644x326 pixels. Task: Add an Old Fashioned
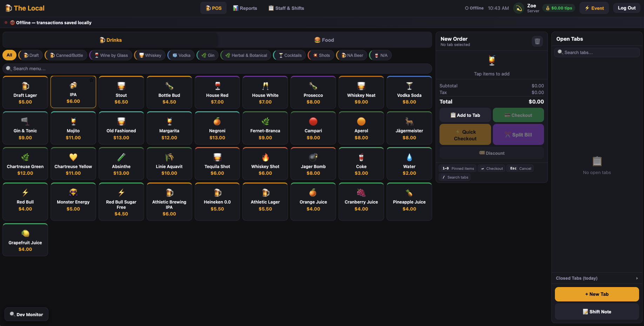[121, 128]
